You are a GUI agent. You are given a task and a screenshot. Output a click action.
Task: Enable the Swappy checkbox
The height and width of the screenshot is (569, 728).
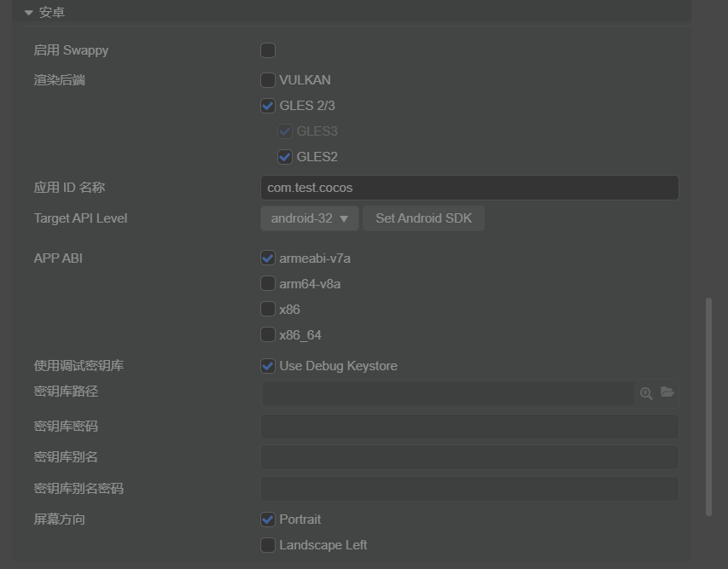click(x=268, y=50)
